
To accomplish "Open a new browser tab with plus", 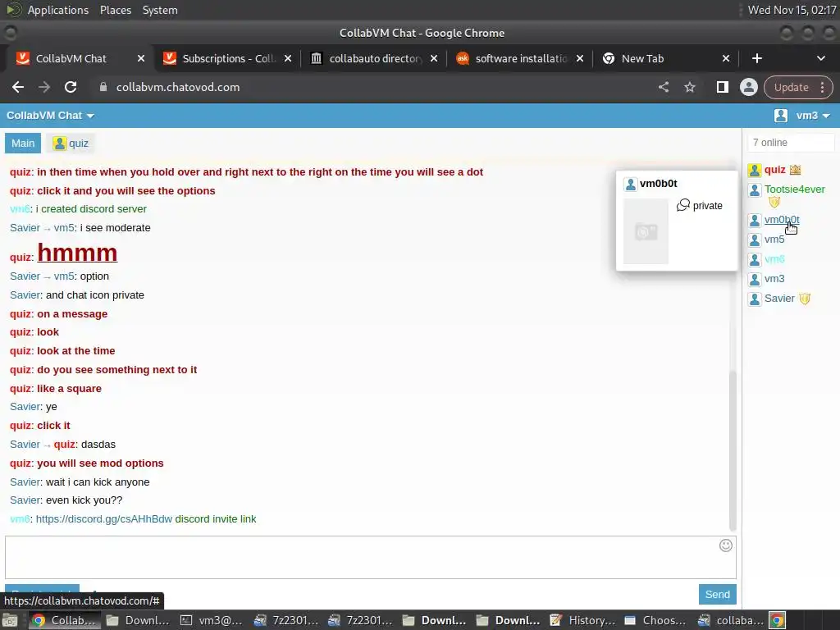I will point(756,58).
